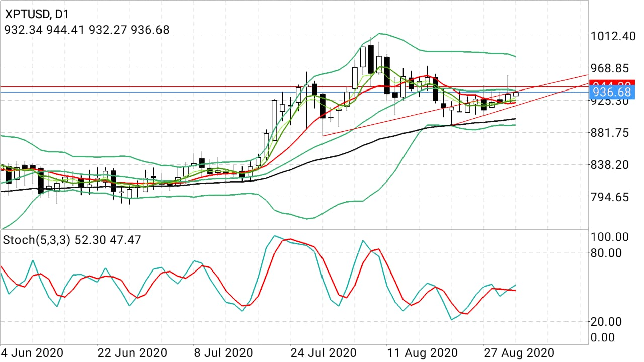The image size is (644, 362).
Task: Click the Stoch(5,3,3) indicator label
Action: (72, 240)
